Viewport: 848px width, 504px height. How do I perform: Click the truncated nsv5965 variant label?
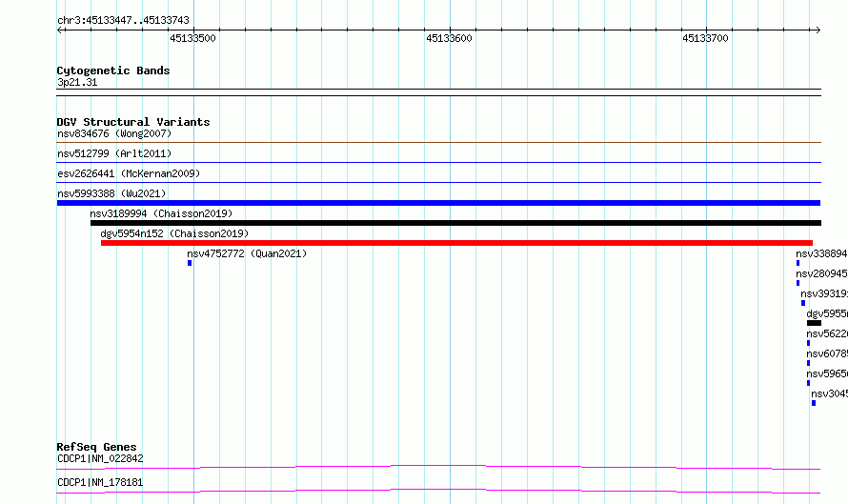pyautogui.click(x=827, y=373)
